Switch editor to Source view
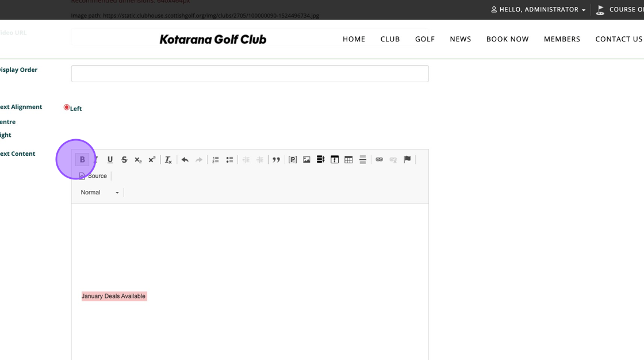 93,176
